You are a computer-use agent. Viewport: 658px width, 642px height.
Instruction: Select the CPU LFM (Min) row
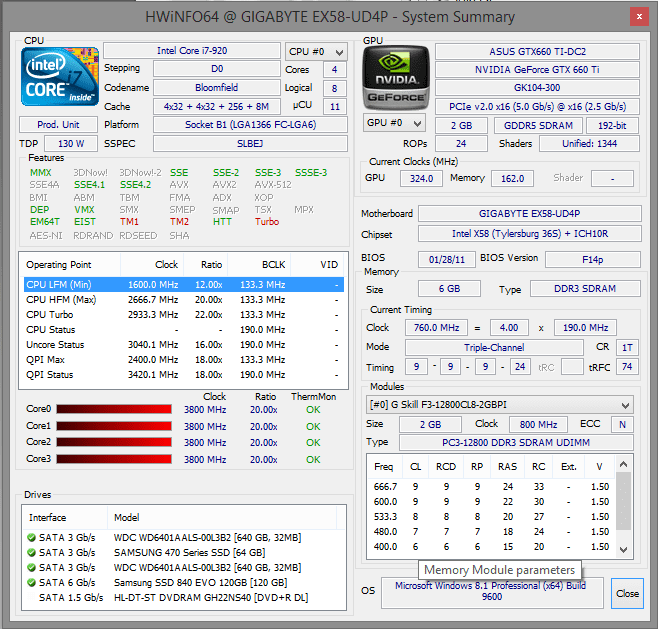pyautogui.click(x=183, y=284)
